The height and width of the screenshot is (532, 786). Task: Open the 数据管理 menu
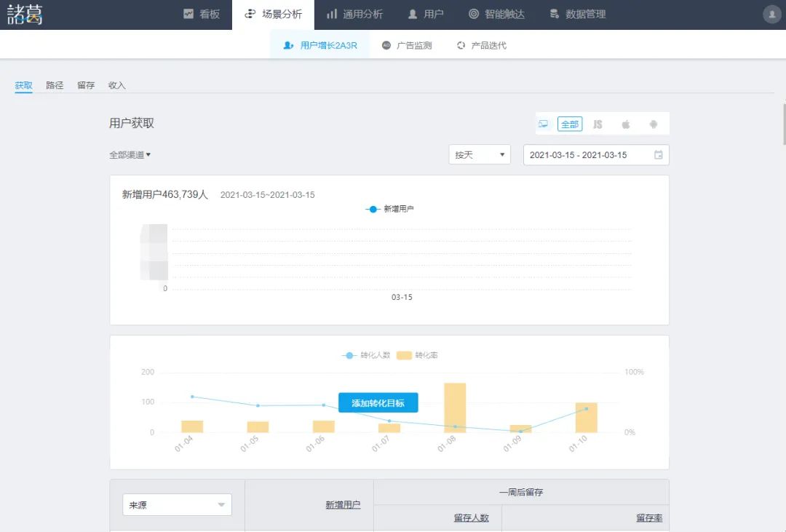577,15
